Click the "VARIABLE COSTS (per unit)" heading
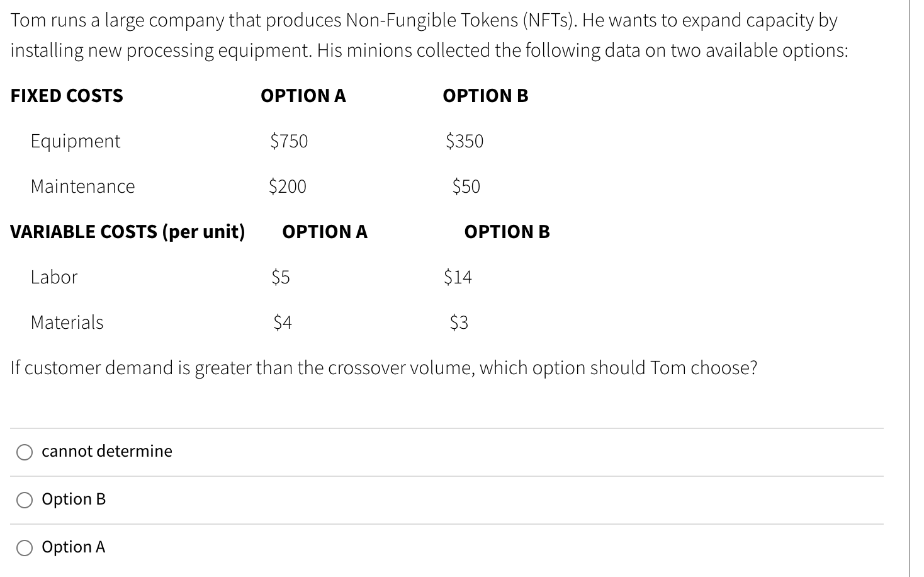Viewport: 924px width, 577px height. (x=128, y=232)
